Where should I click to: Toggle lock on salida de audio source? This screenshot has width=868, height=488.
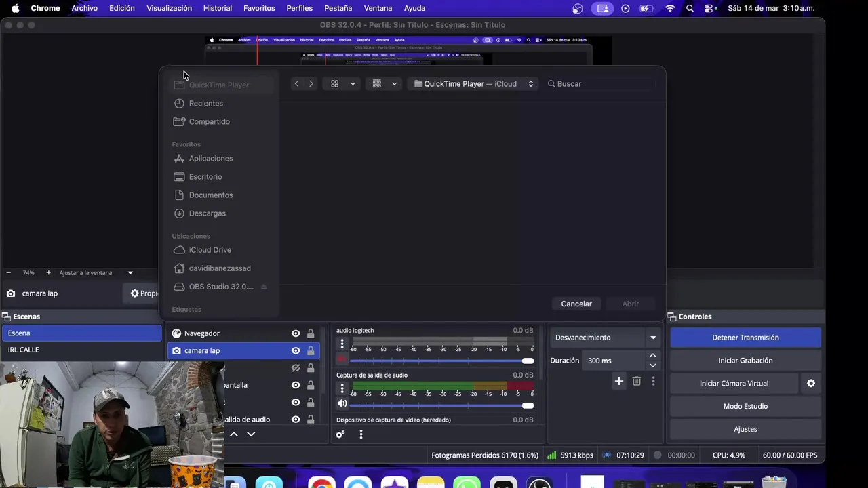point(311,420)
